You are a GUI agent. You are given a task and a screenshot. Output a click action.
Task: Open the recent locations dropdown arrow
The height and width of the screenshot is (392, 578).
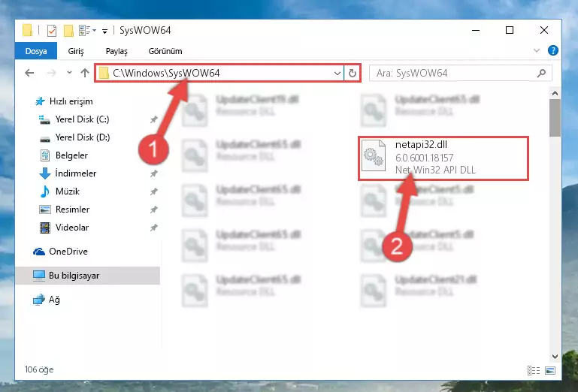coord(69,73)
